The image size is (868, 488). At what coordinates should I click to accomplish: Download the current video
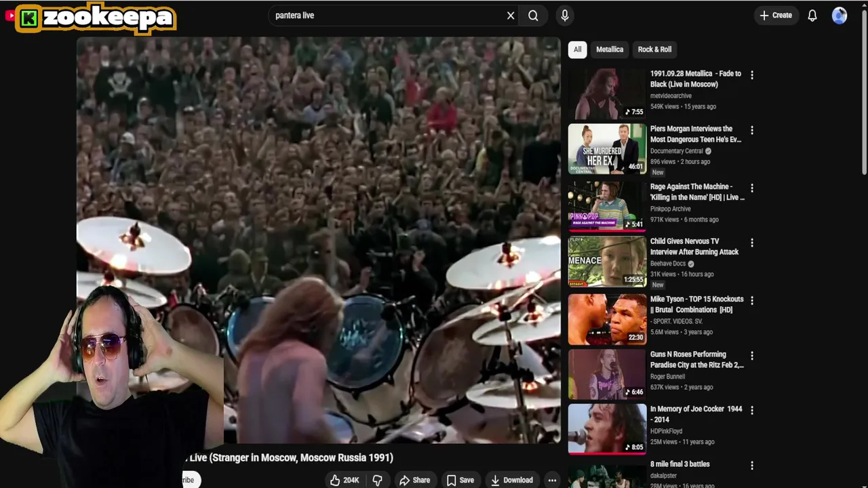[x=511, y=480]
